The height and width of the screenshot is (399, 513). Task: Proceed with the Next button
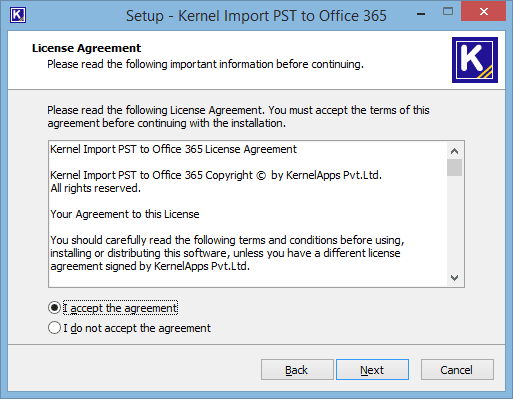372,370
